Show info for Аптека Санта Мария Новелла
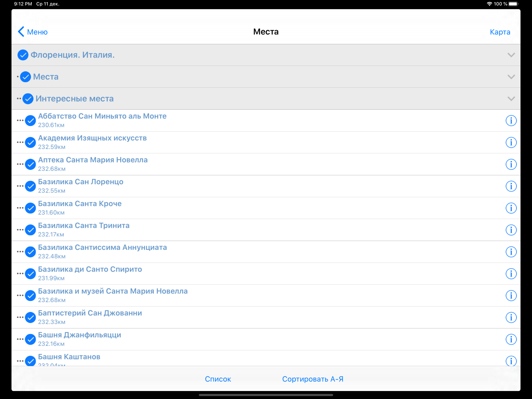 coord(511,164)
